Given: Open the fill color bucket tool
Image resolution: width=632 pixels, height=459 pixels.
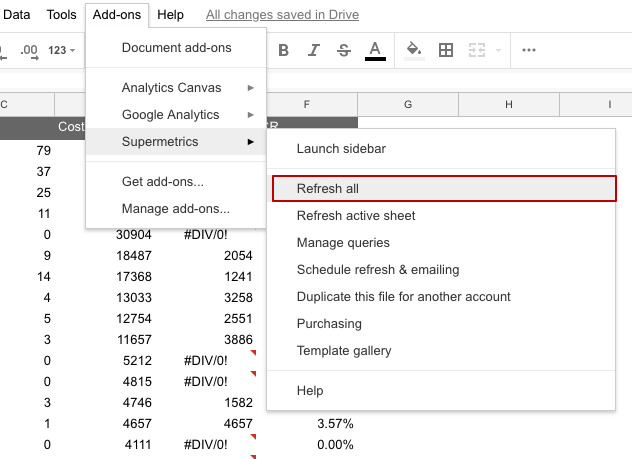Looking at the screenshot, I should pos(414,50).
